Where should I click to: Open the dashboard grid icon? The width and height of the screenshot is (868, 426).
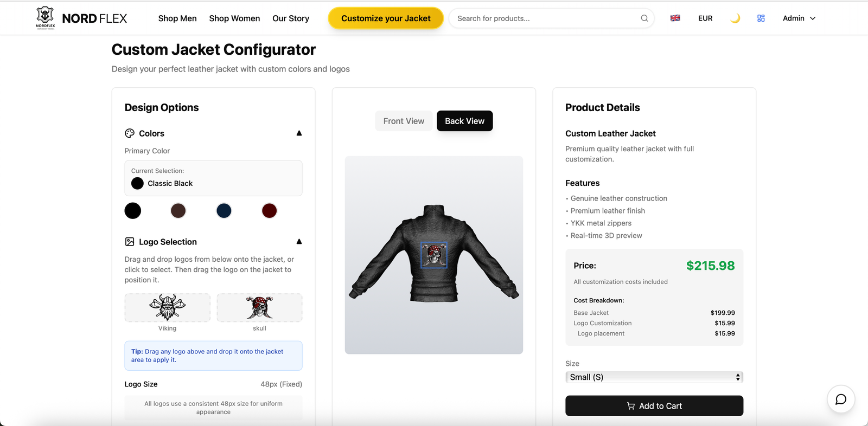pos(761,18)
